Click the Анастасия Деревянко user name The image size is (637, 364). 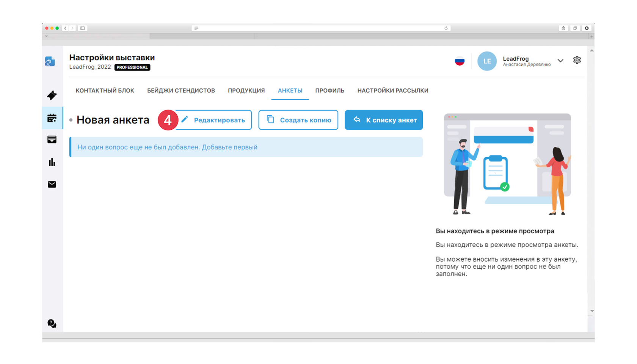point(527,65)
